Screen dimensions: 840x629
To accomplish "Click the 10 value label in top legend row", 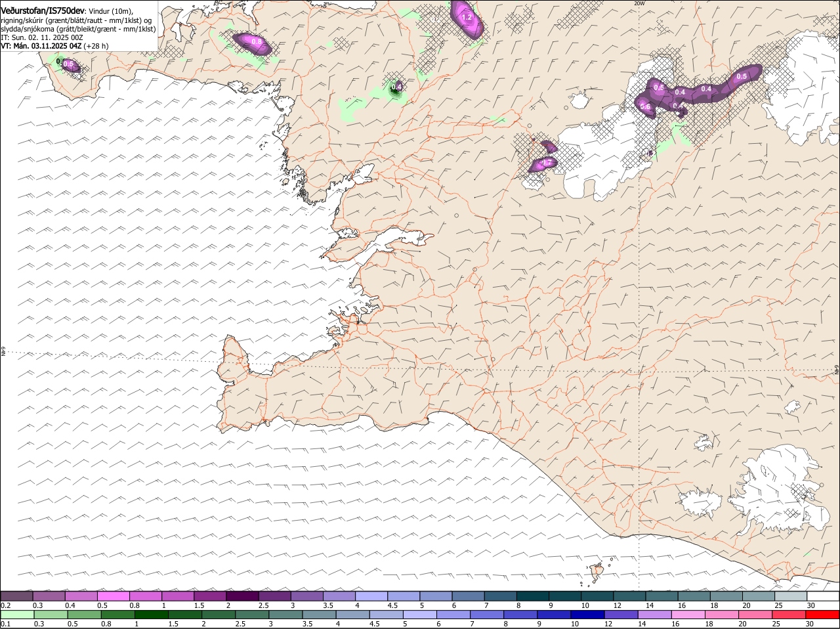I will (585, 605).
